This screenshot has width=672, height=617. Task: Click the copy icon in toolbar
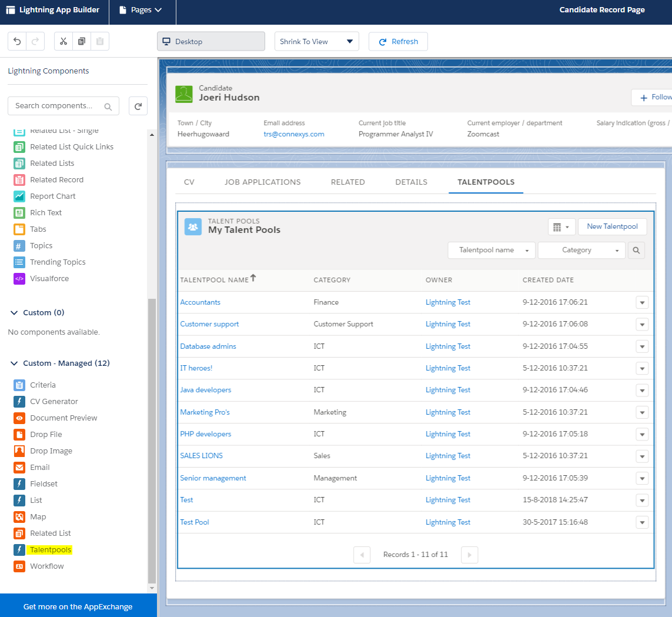[82, 41]
